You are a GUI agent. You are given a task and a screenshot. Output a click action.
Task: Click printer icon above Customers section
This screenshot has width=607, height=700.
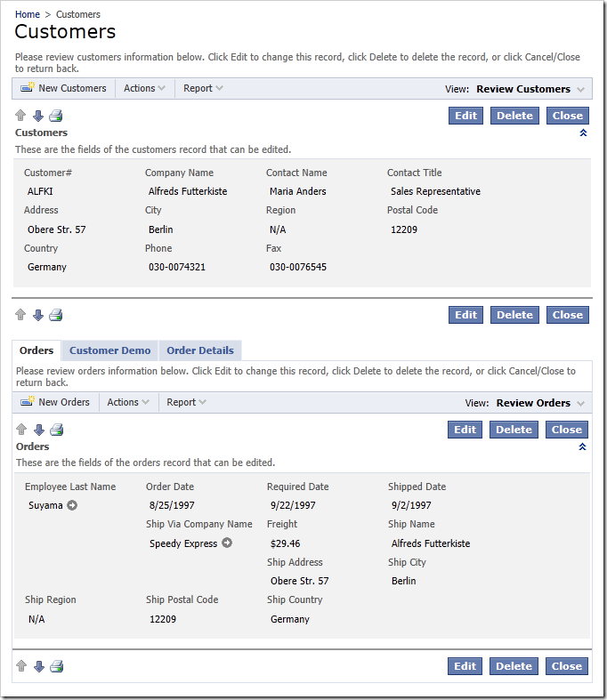pos(56,116)
